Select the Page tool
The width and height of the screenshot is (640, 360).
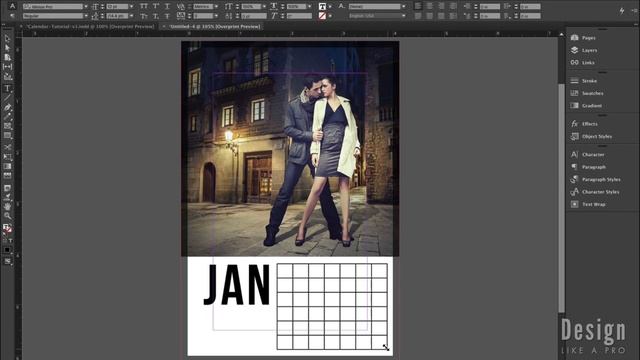(7, 58)
